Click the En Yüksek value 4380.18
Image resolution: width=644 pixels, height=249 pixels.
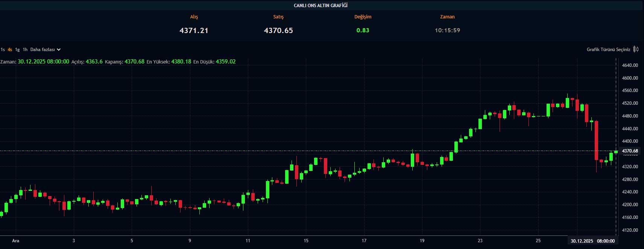coord(181,62)
